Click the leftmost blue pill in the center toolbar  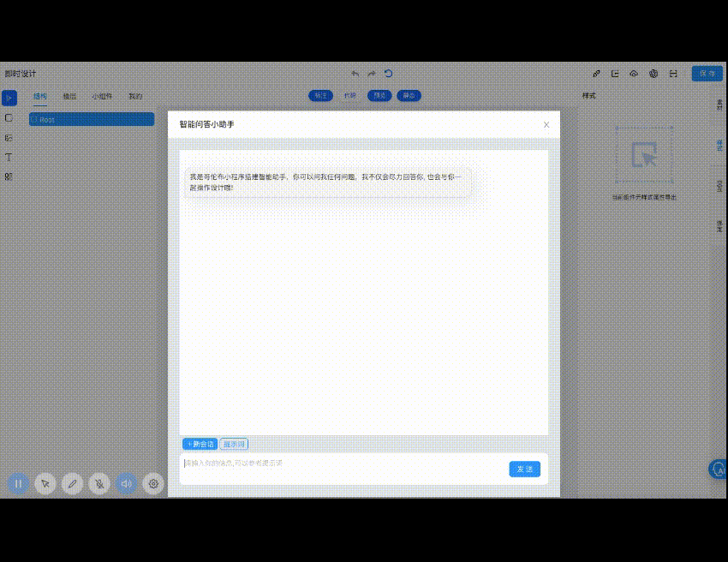point(321,96)
